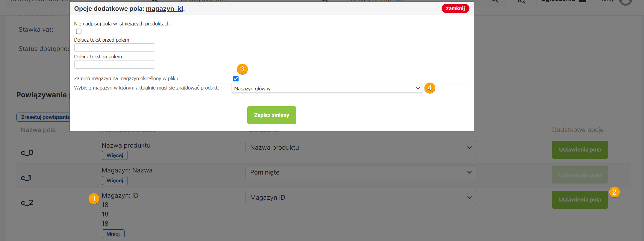Screen dimensions: 644x241
Task: Open the 'Pominięte' mapping dropdown for c_1
Action: (x=360, y=172)
